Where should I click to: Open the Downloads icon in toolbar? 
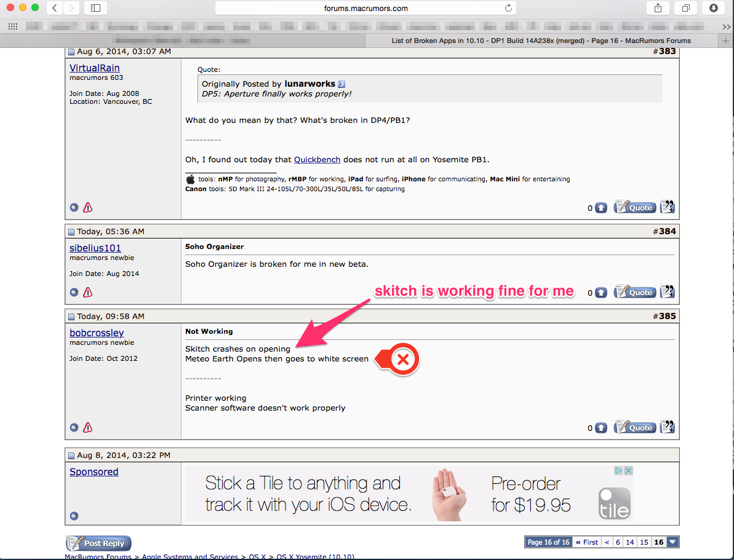(714, 8)
